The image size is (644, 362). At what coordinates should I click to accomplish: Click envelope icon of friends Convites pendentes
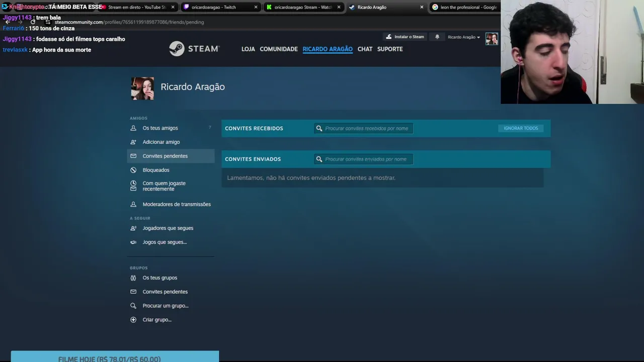point(133,156)
